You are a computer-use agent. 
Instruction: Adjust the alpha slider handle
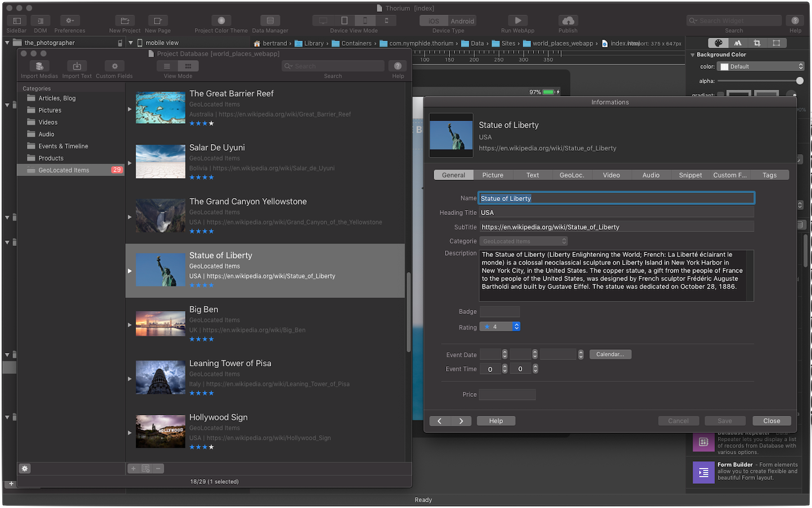[799, 81]
